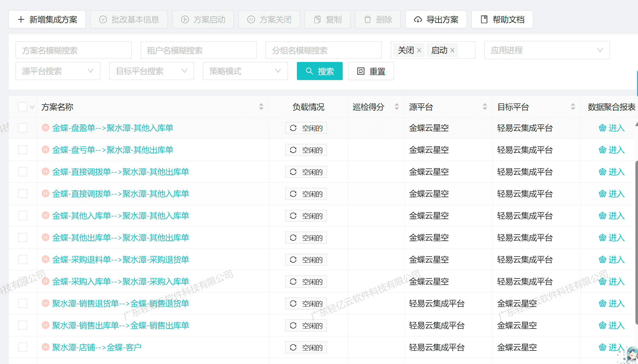Check the row 金蝶-其他入库单-->聚水潭-其他入库单
Image resolution: width=638 pixels, height=364 pixels.
click(x=23, y=216)
